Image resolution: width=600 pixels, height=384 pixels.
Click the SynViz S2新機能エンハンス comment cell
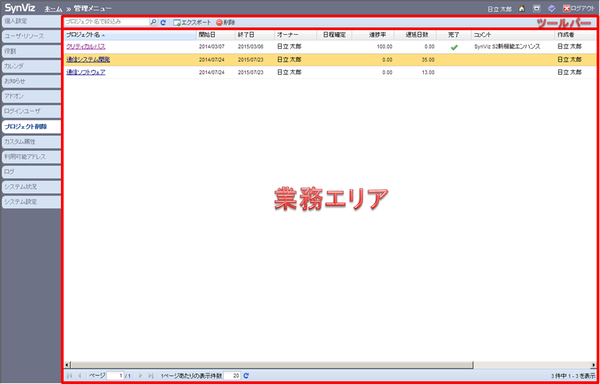(507, 47)
